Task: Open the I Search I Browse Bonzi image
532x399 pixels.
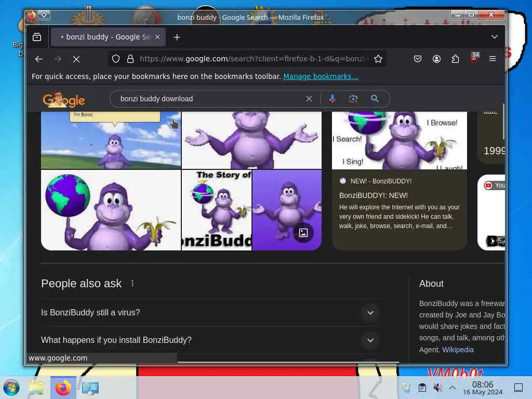Action: (x=400, y=140)
